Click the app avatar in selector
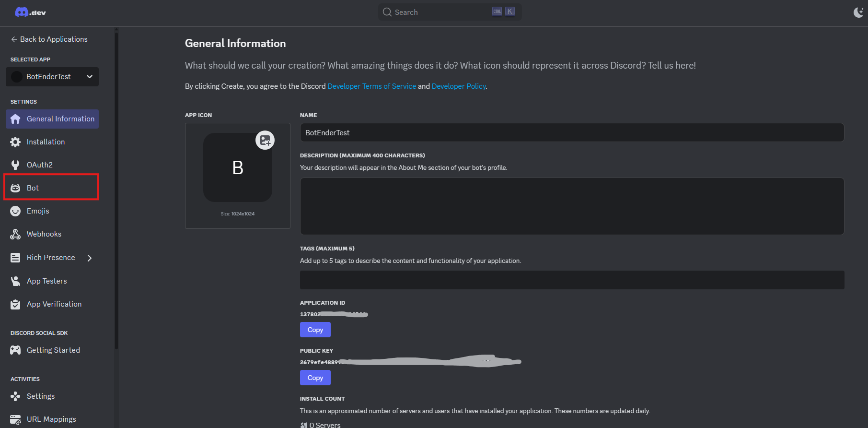The image size is (868, 428). 17,77
